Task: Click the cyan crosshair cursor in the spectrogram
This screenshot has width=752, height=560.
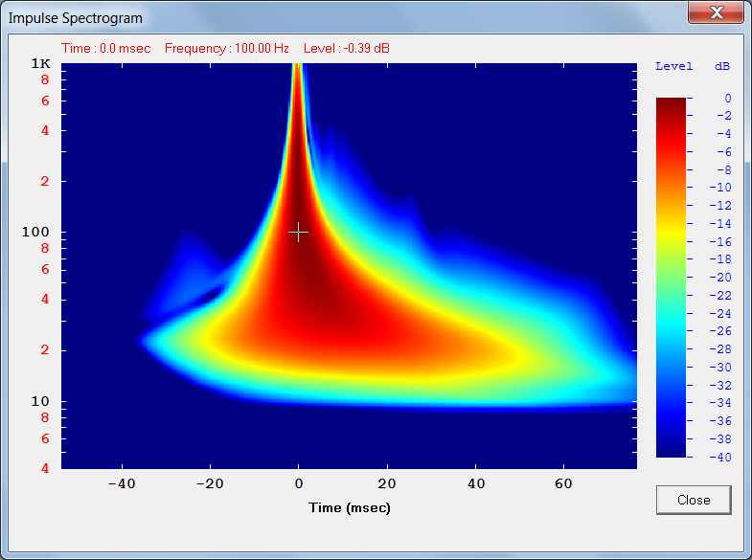Action: (298, 232)
